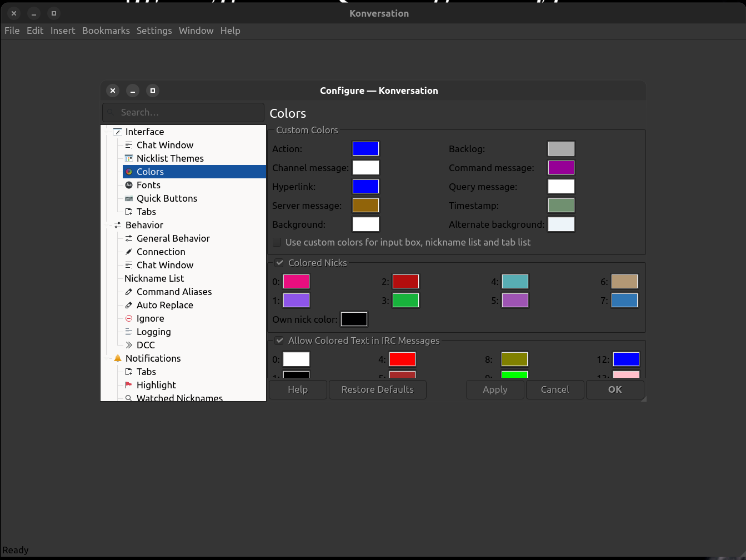Uncheck the Colored Nicks checkbox
This screenshot has height=560, width=746.
pyautogui.click(x=279, y=263)
